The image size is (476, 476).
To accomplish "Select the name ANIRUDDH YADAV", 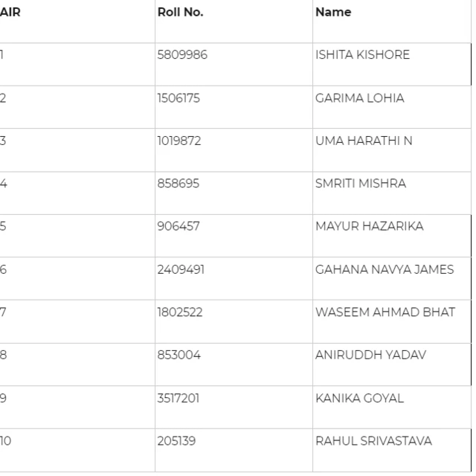I will pos(370,355).
